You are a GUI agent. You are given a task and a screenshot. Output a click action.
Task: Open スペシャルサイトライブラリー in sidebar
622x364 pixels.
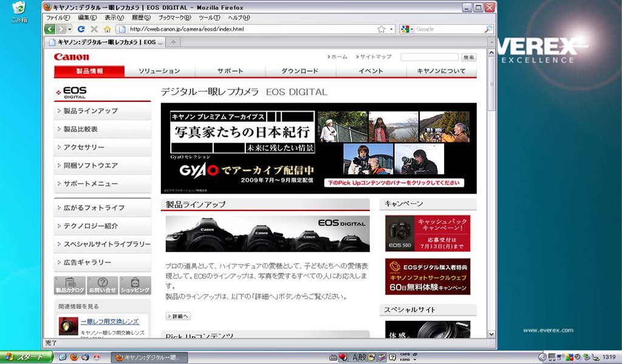102,244
